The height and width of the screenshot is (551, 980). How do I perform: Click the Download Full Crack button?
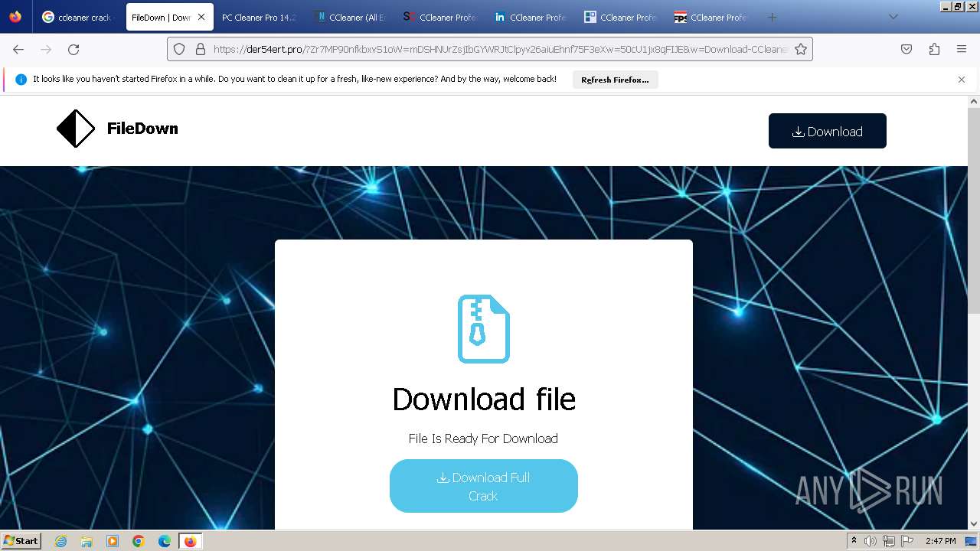coord(483,486)
